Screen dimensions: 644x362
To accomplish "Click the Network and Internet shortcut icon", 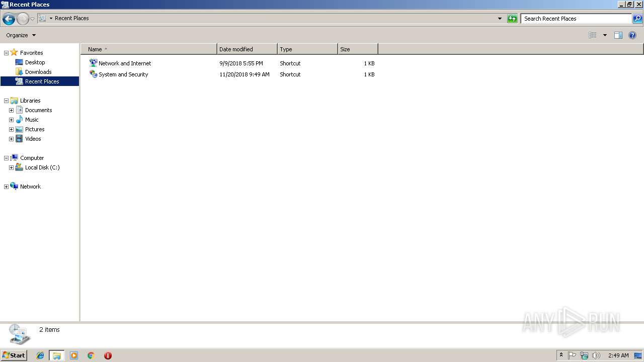I will tap(93, 63).
